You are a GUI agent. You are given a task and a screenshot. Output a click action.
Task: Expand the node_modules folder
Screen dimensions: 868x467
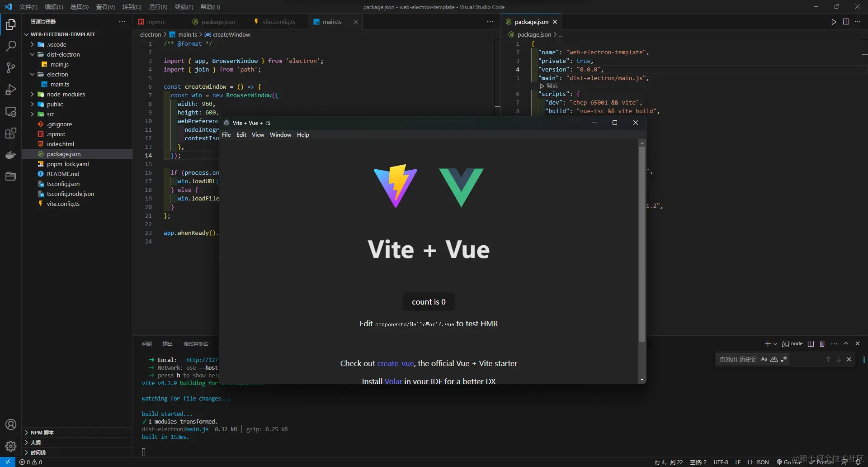66,94
